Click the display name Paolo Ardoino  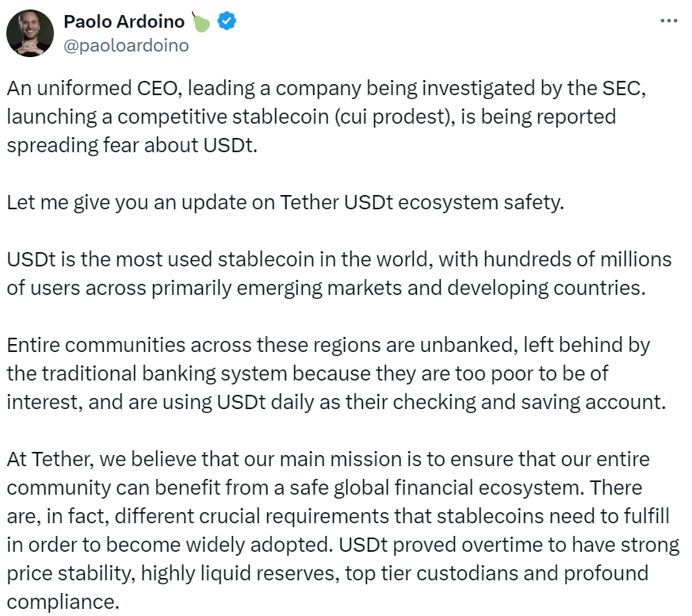124,21
